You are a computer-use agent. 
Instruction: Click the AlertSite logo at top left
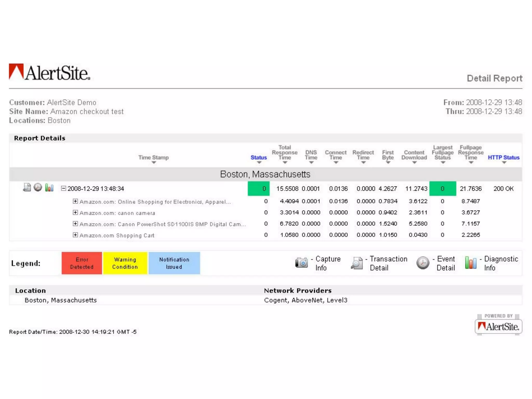point(49,72)
